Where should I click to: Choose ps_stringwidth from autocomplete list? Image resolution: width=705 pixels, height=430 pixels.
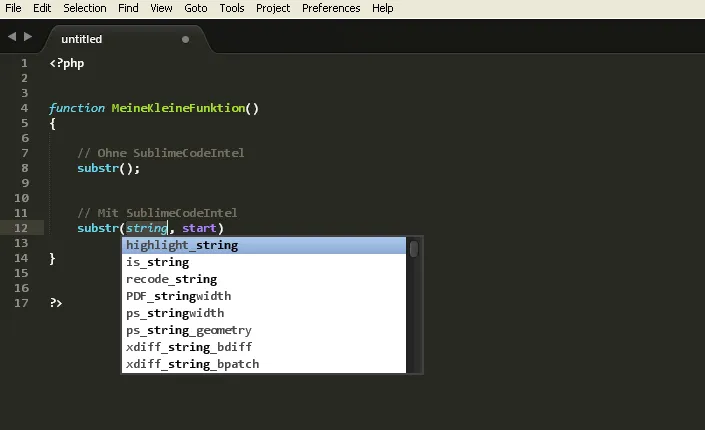[264, 314]
